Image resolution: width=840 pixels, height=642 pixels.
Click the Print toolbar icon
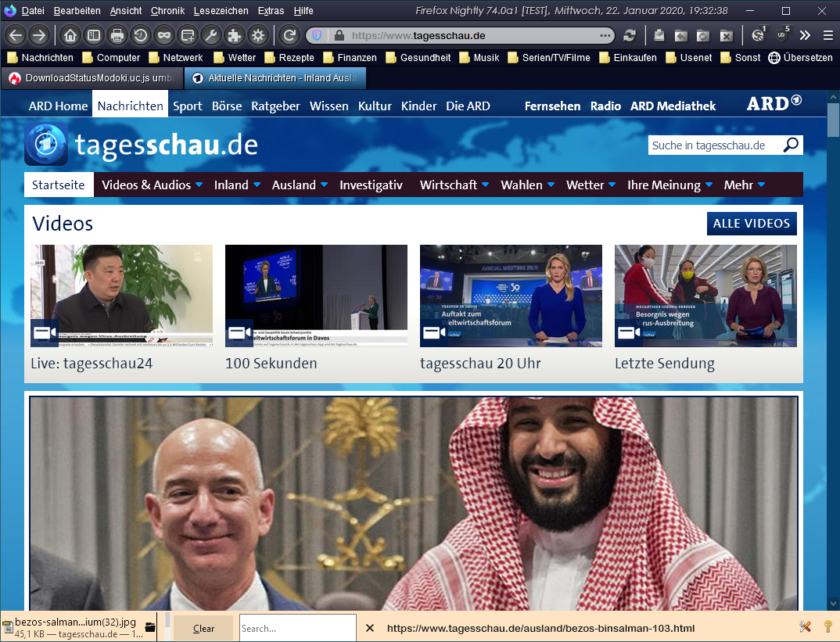point(117,35)
